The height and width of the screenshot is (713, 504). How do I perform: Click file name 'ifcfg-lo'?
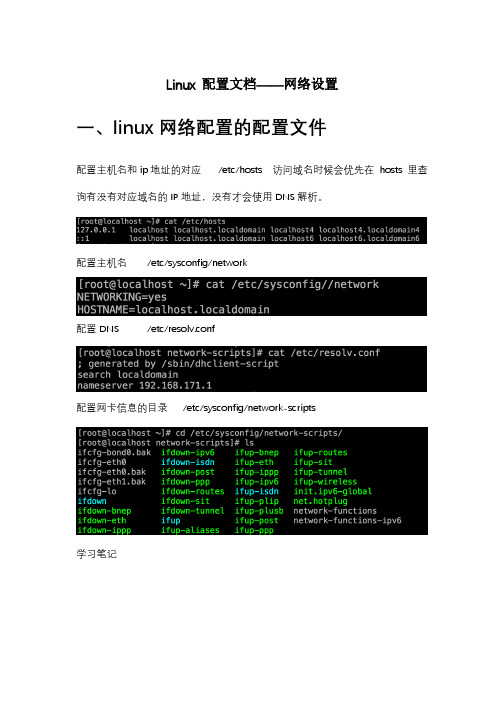[96, 491]
